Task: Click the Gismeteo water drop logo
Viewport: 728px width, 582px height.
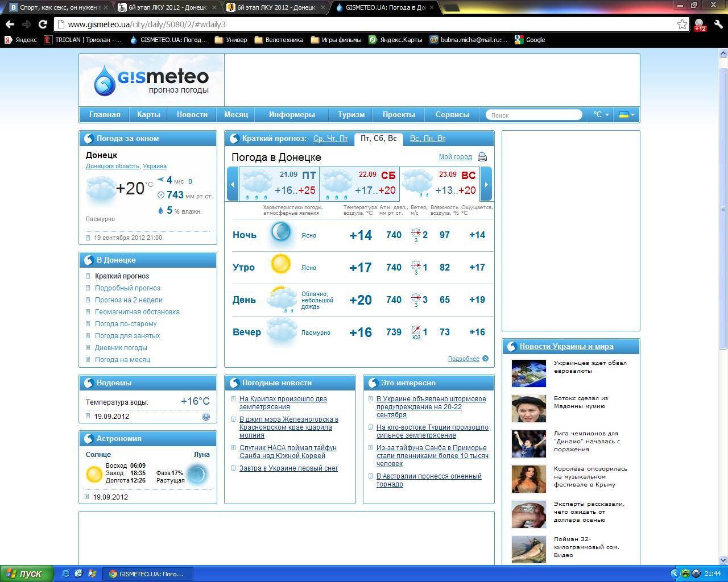Action: pyautogui.click(x=105, y=81)
